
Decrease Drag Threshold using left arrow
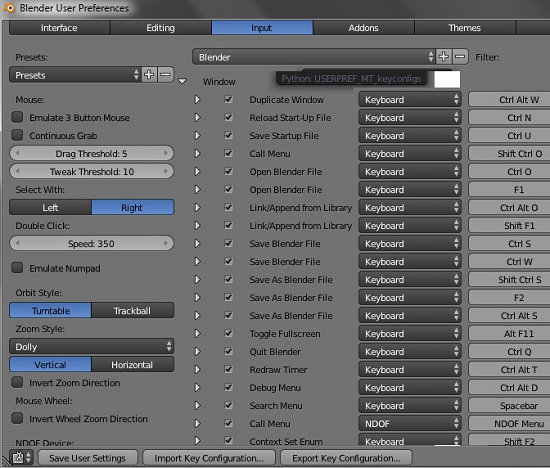tap(17, 153)
